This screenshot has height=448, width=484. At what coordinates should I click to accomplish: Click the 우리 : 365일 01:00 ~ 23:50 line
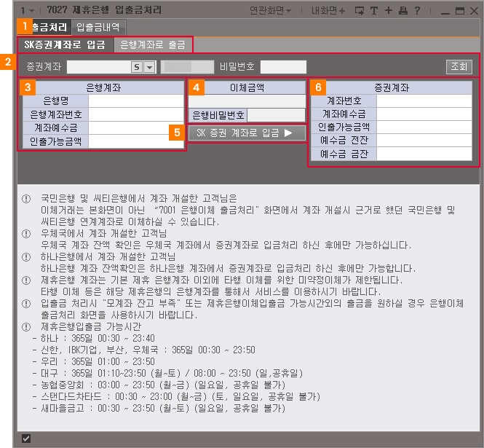coord(98,361)
